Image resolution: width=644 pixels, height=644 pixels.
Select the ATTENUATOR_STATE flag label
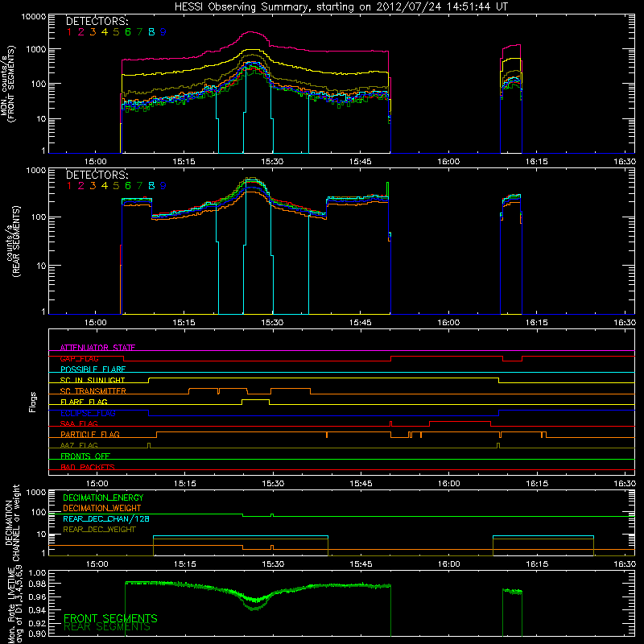pos(97,348)
